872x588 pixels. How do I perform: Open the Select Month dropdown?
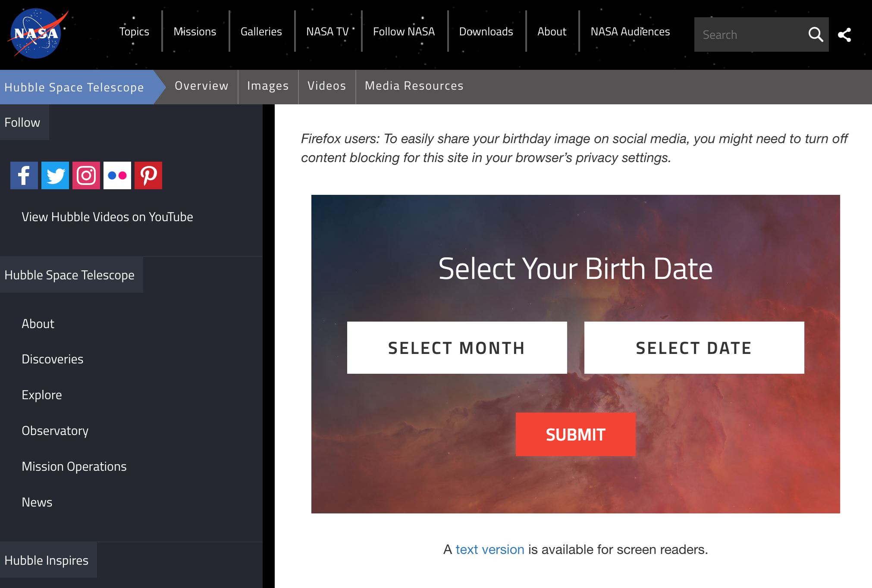tap(457, 347)
